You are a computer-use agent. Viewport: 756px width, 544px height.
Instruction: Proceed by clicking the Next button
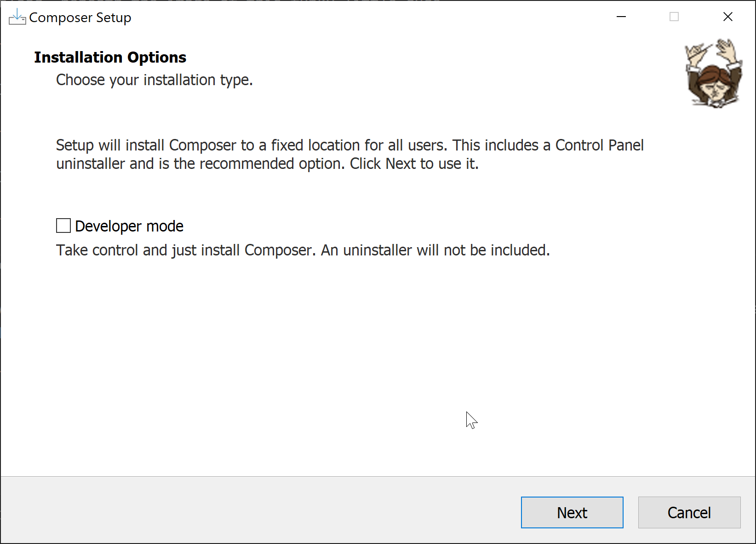[572, 512]
